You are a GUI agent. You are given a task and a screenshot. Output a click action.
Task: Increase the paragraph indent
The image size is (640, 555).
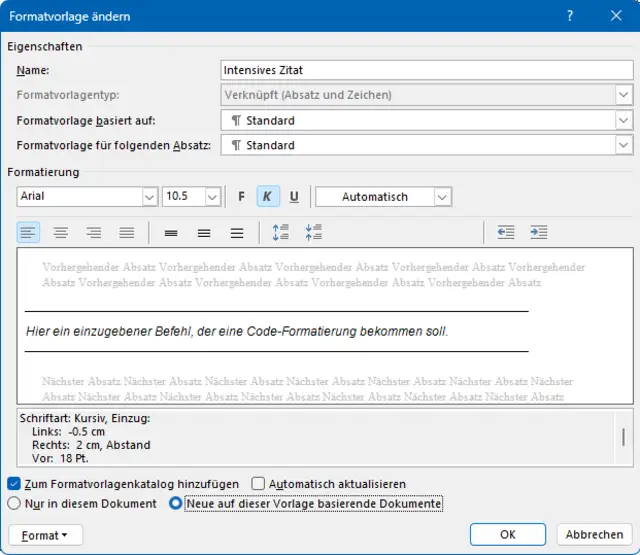pos(539,232)
